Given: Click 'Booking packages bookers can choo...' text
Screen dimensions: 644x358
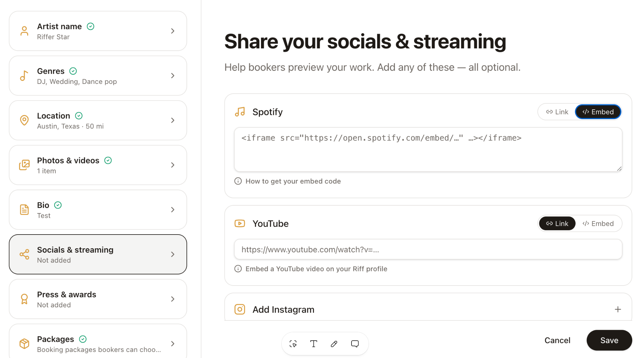Looking at the screenshot, I should coord(99,350).
